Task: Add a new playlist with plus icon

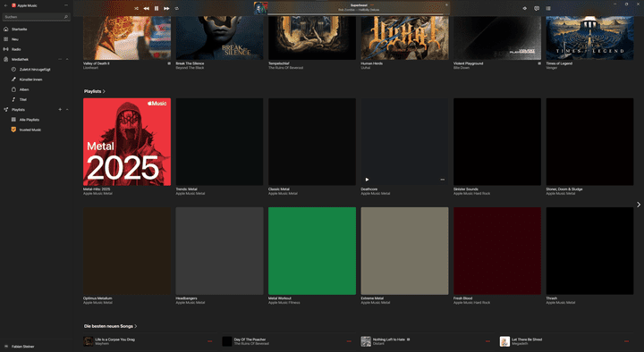Action: pos(60,110)
